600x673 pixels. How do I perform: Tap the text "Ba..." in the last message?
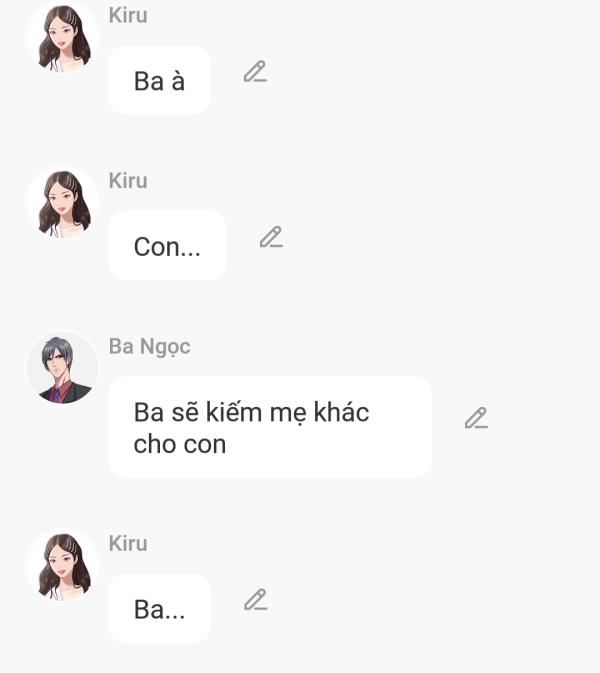[x=159, y=609]
